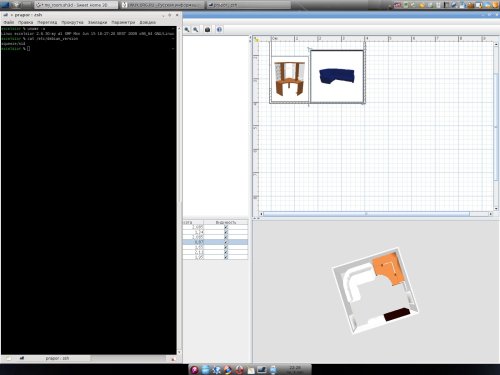Select the wooden corner desk image in the plan
Image resolution: width=500 pixels, height=375 pixels.
click(290, 79)
